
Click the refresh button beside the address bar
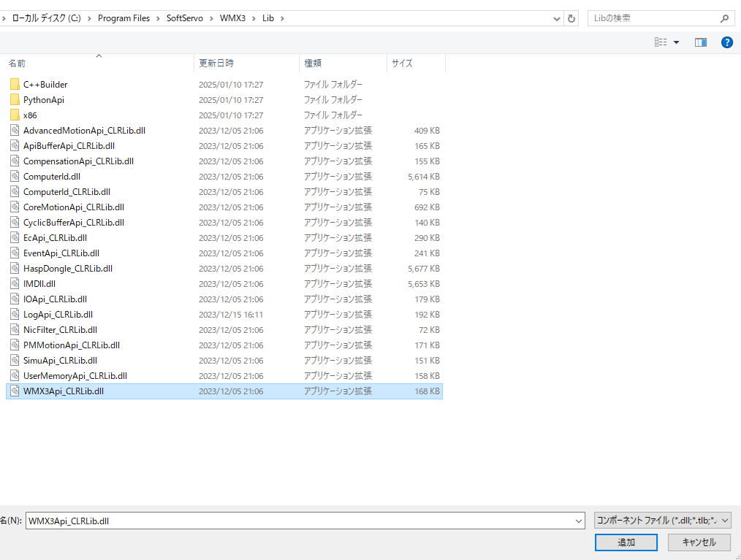tap(571, 18)
